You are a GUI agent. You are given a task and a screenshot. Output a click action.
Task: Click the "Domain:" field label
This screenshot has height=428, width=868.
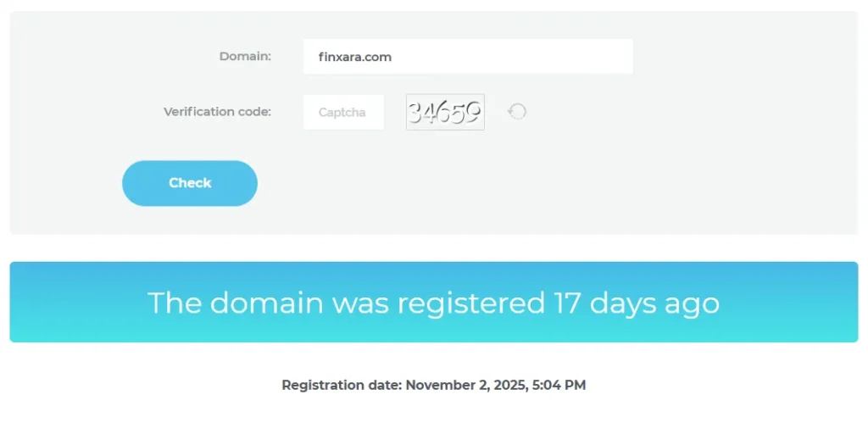[245, 57]
